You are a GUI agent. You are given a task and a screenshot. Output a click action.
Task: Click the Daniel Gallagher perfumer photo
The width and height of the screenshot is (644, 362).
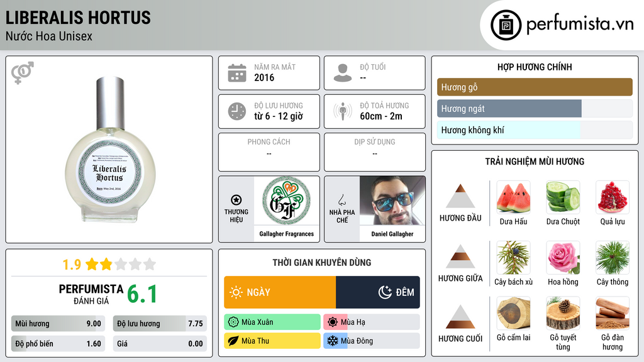(x=392, y=201)
